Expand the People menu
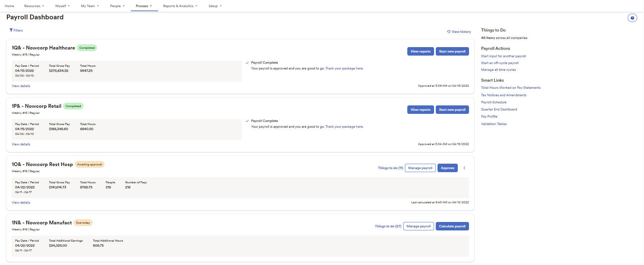 [x=117, y=6]
